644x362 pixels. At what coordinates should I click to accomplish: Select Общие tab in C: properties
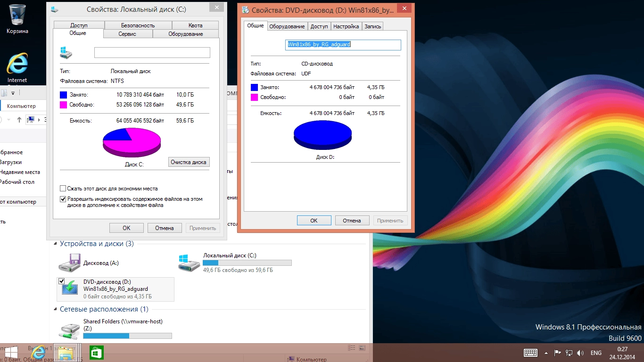tap(78, 33)
